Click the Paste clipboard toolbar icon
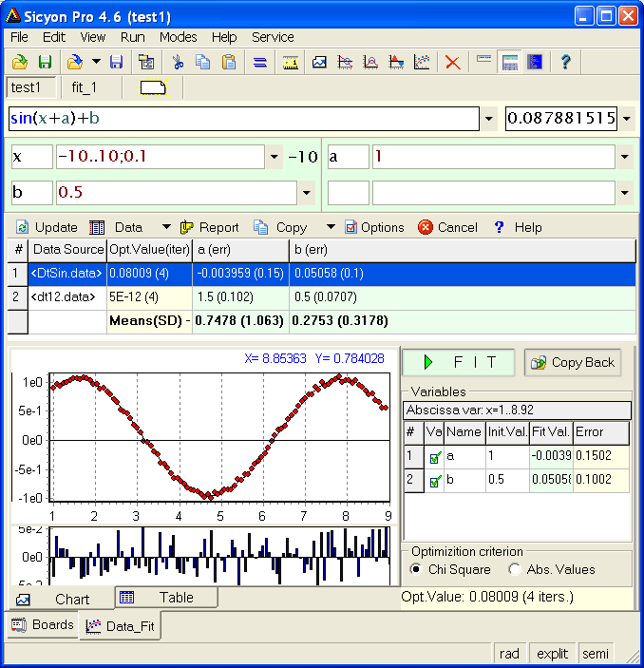 (x=228, y=62)
